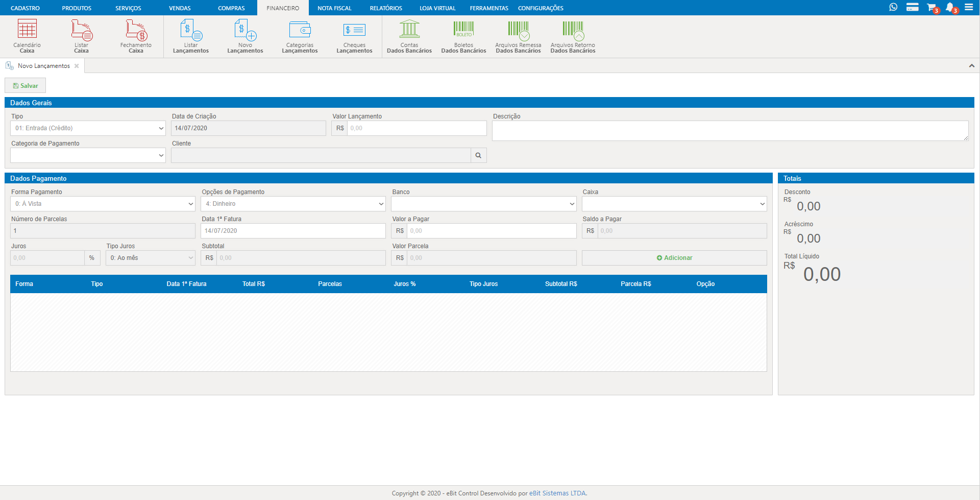Click the Adicionar button
The width and height of the screenshot is (980, 500).
[674, 258]
